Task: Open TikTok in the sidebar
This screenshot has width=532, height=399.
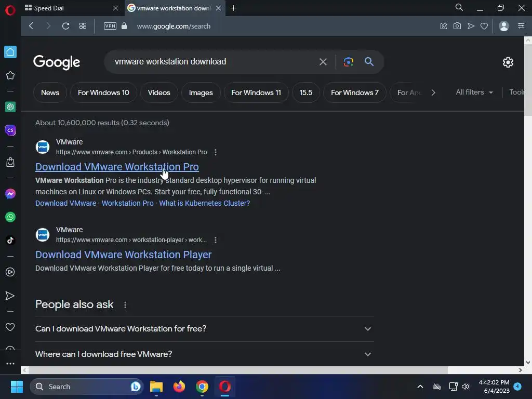Action: point(10,240)
